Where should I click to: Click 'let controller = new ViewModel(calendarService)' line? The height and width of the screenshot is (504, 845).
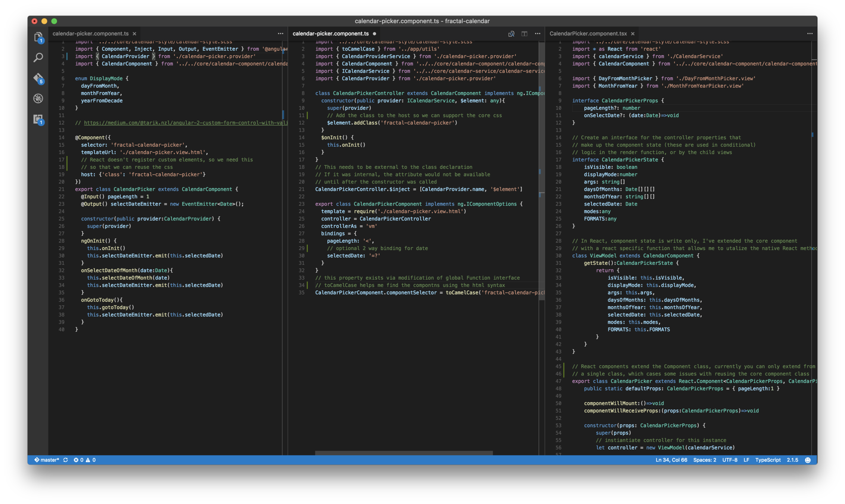point(665,448)
